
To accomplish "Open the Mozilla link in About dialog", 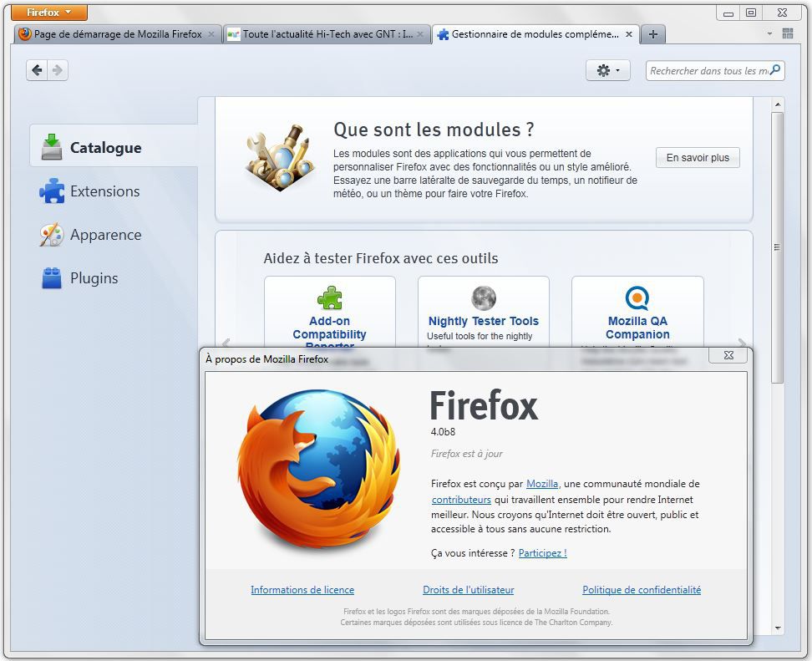I will pyautogui.click(x=542, y=484).
